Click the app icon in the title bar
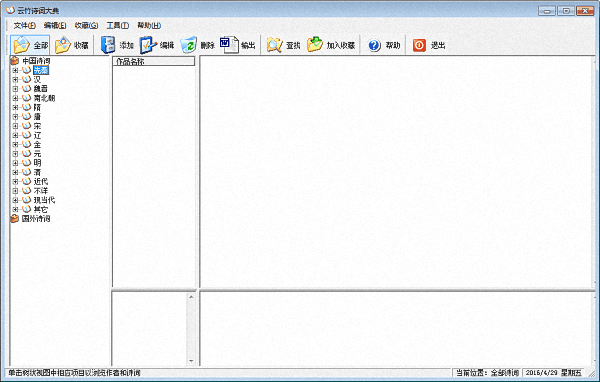 tap(10, 10)
